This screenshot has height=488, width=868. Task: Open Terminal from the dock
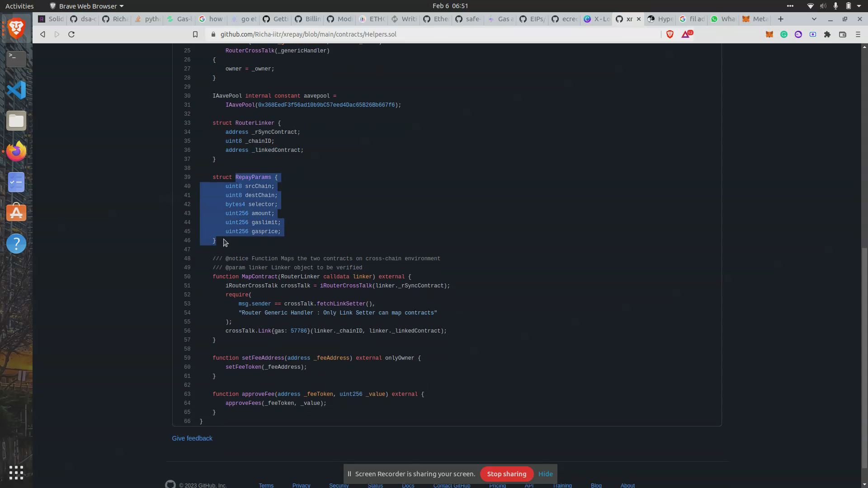(x=16, y=59)
